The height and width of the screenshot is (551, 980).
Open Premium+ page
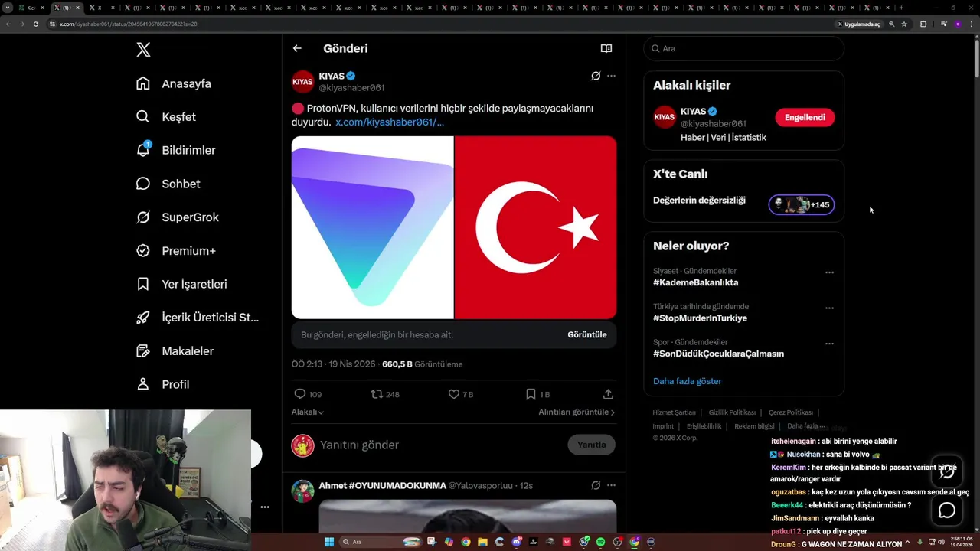(x=176, y=250)
